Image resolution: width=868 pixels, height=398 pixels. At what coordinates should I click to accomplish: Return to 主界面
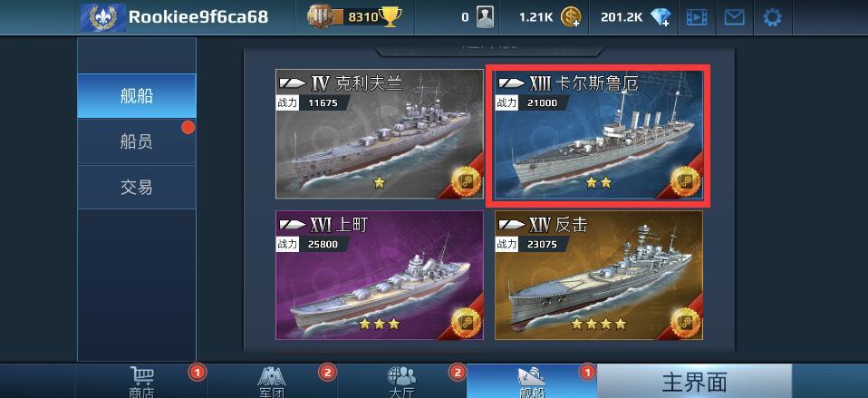click(x=694, y=382)
